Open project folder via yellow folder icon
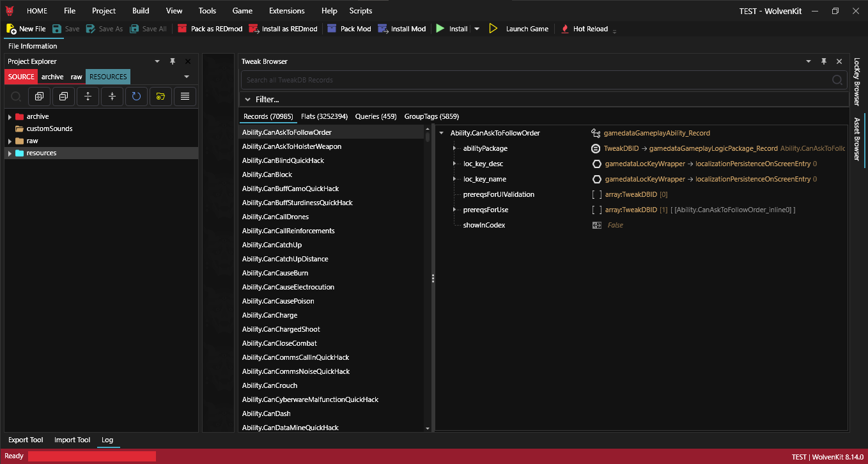 160,97
